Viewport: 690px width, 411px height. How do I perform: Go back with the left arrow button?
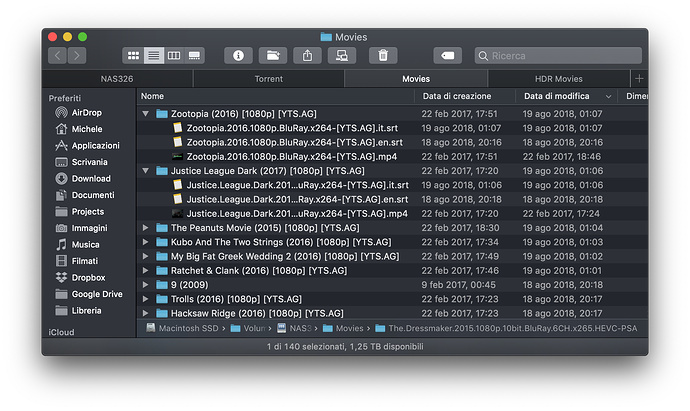pyautogui.click(x=57, y=55)
